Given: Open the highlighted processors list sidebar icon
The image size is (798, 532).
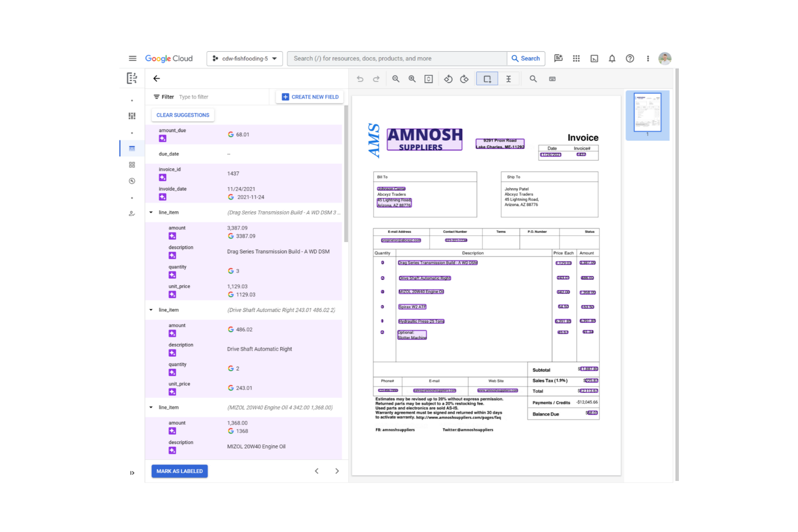Looking at the screenshot, I should 132,148.
